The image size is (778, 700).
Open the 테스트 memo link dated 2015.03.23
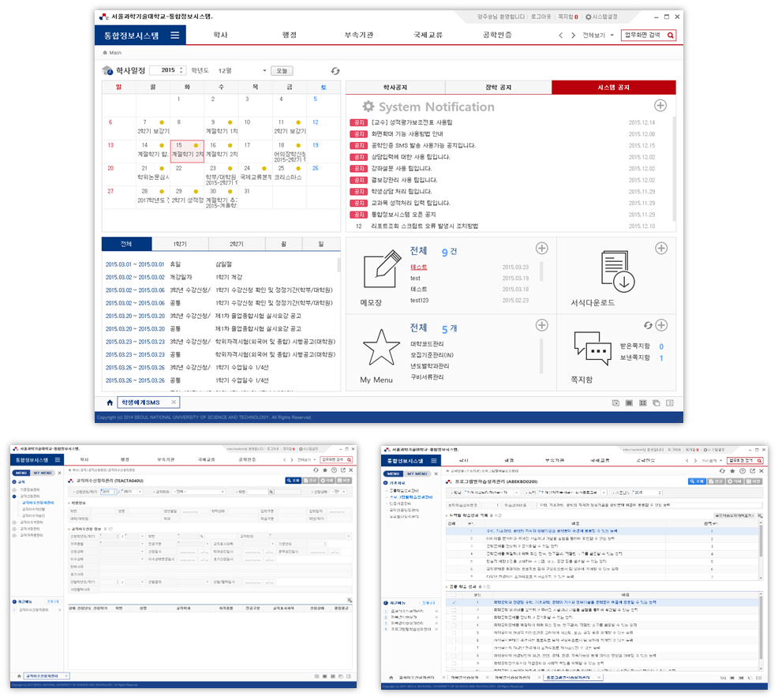(x=419, y=268)
